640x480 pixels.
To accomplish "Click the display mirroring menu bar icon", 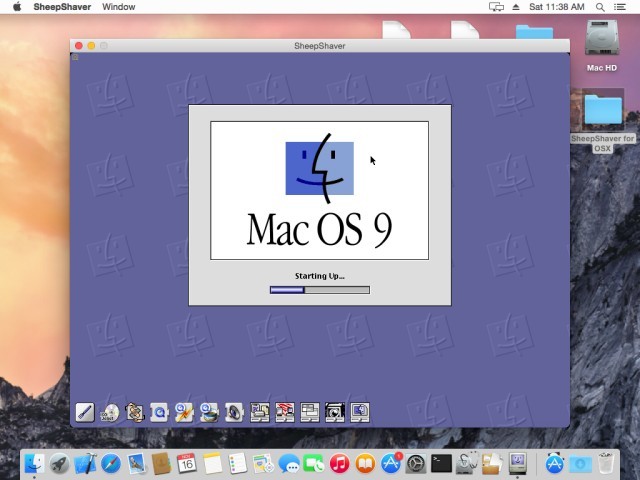I will point(496,7).
